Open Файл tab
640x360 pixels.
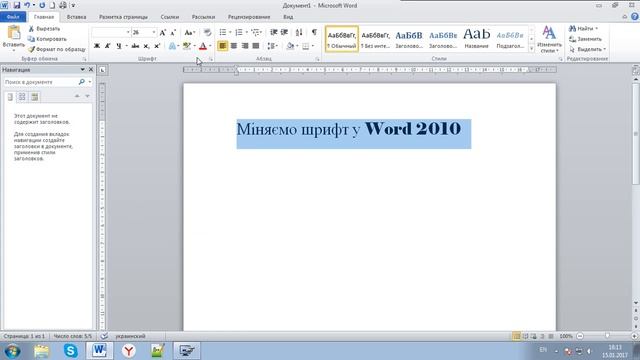13,17
